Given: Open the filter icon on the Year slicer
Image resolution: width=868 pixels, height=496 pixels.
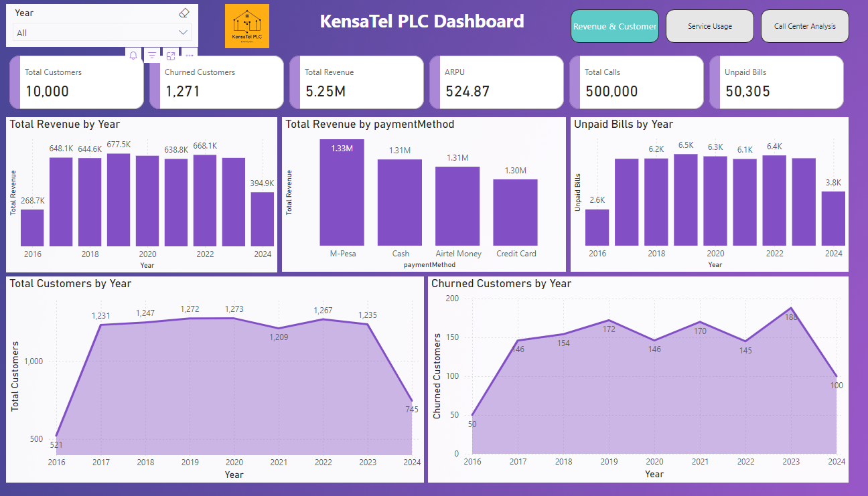Looking at the screenshot, I should 152,55.
